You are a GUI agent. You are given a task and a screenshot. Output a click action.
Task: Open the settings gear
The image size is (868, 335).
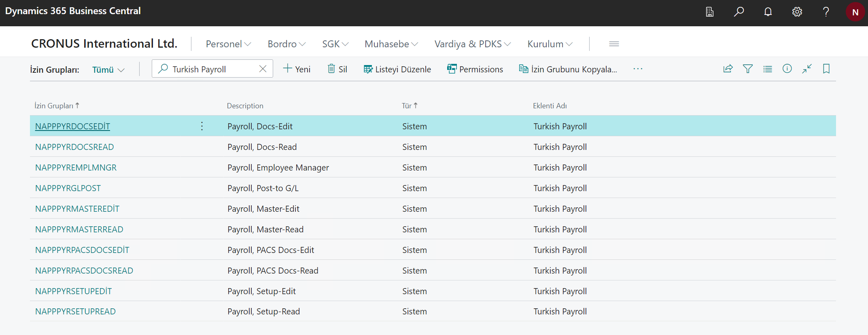(797, 12)
